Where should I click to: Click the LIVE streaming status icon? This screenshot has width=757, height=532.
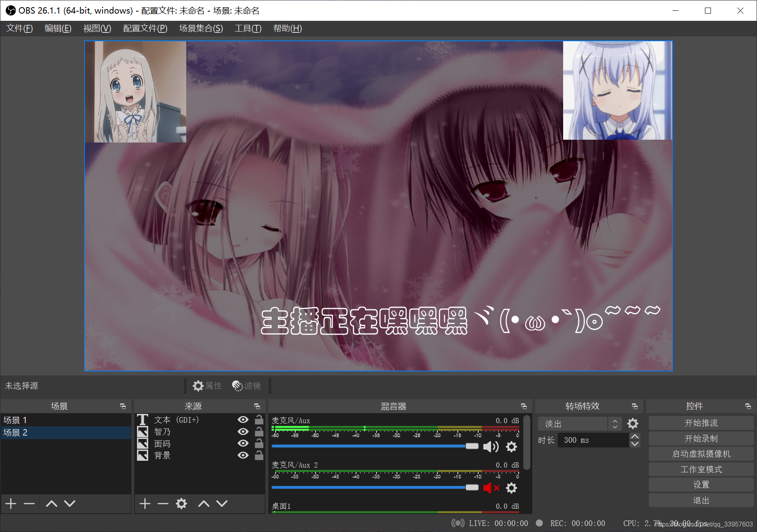click(458, 523)
